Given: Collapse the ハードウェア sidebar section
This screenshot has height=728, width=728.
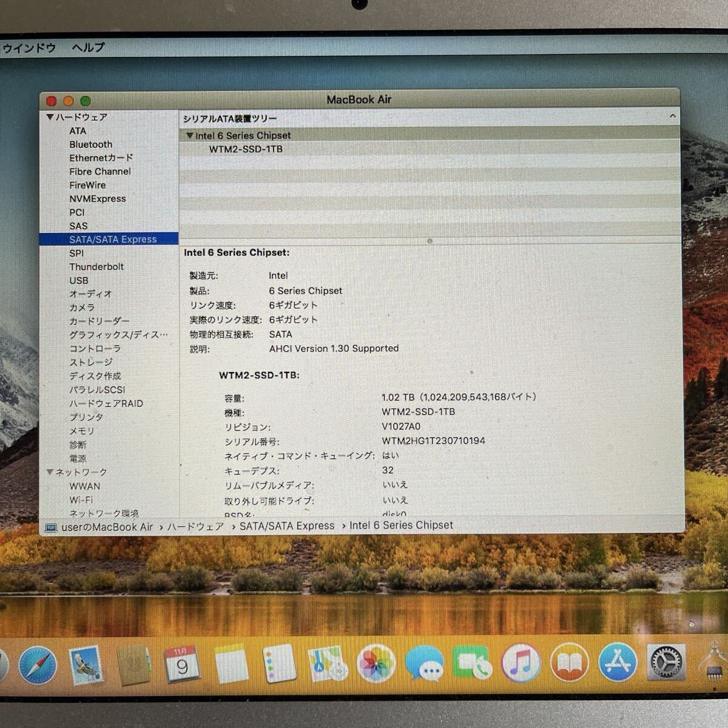Looking at the screenshot, I should coord(50,117).
